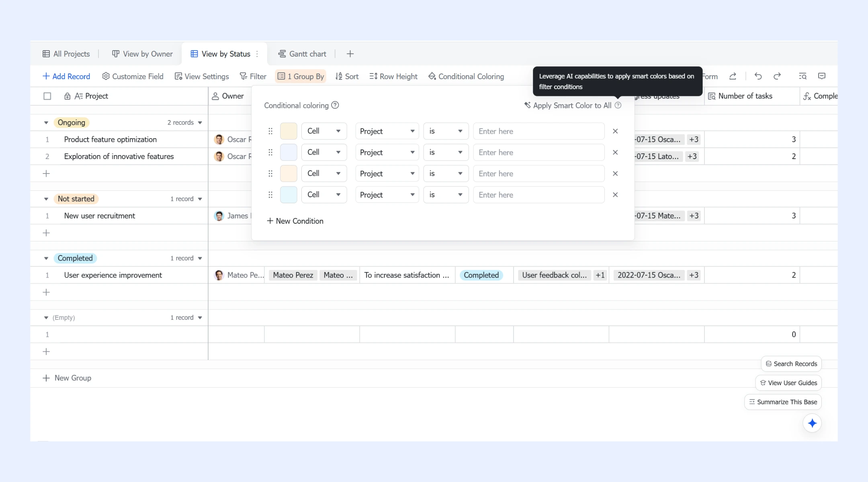Click the AI assistant sparkle button
The height and width of the screenshot is (482, 868).
coord(812,423)
